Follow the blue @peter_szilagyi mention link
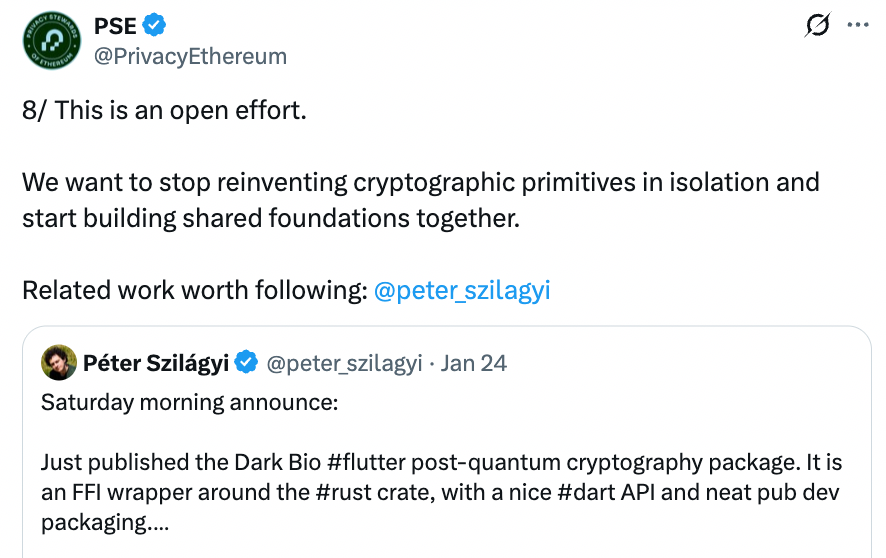This screenshot has width=886, height=558. pos(461,291)
